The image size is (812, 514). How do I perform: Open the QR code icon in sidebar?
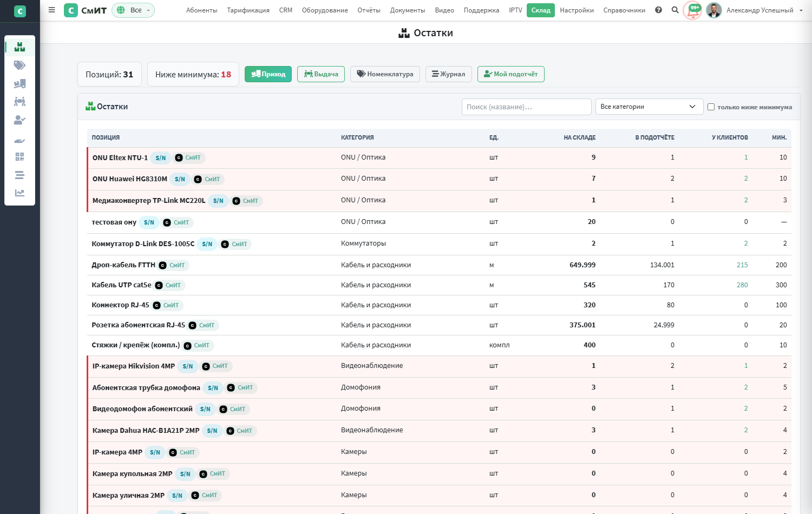pyautogui.click(x=19, y=157)
